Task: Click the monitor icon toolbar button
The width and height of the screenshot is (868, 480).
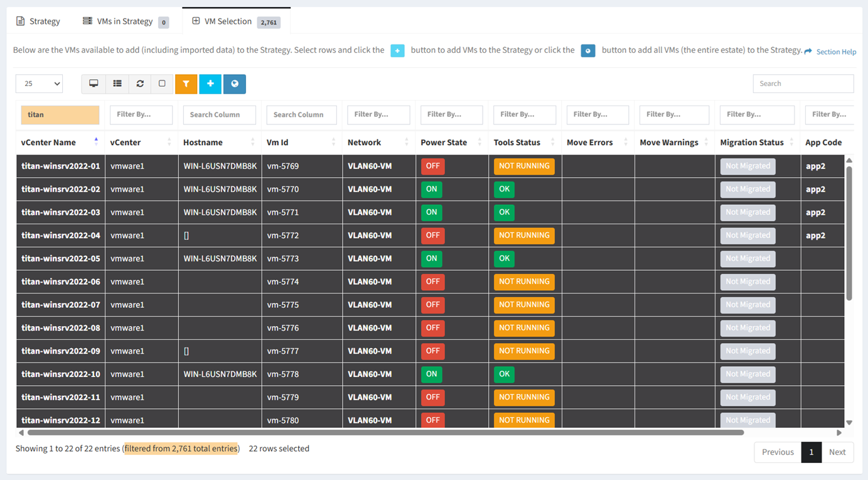Action: [94, 84]
